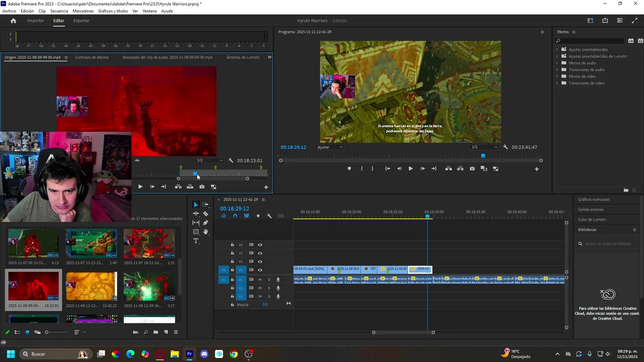
Task: Mark Out point in Program monitor
Action: tap(372, 169)
